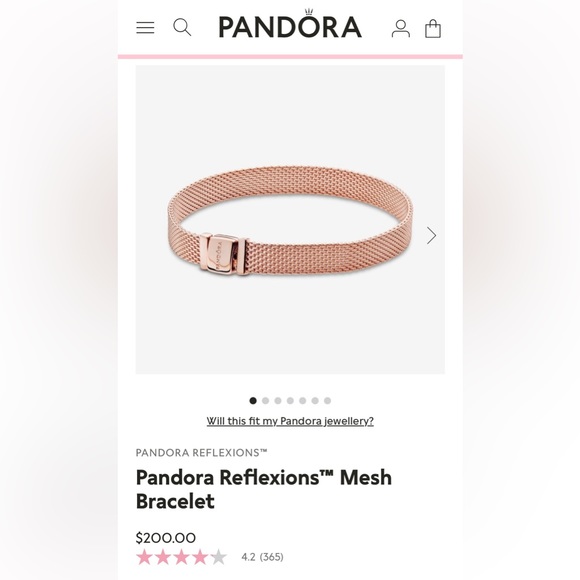Select the third carousel dot
The width and height of the screenshot is (580, 580).
pyautogui.click(x=278, y=401)
